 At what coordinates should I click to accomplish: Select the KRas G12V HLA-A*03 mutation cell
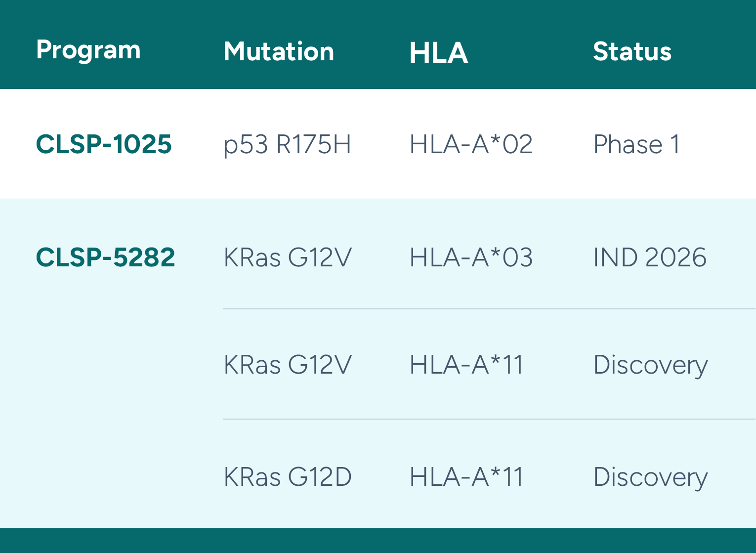pyautogui.click(x=288, y=257)
